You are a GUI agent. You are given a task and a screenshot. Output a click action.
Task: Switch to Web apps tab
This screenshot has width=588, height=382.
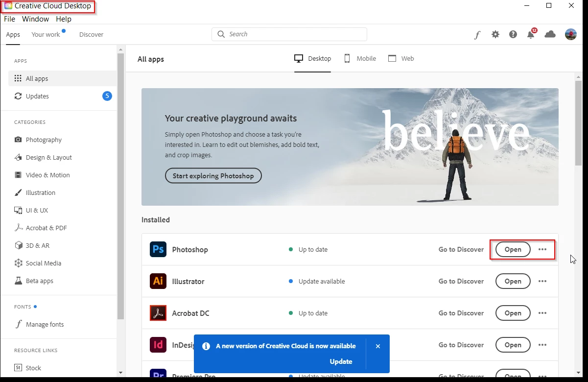pyautogui.click(x=401, y=59)
